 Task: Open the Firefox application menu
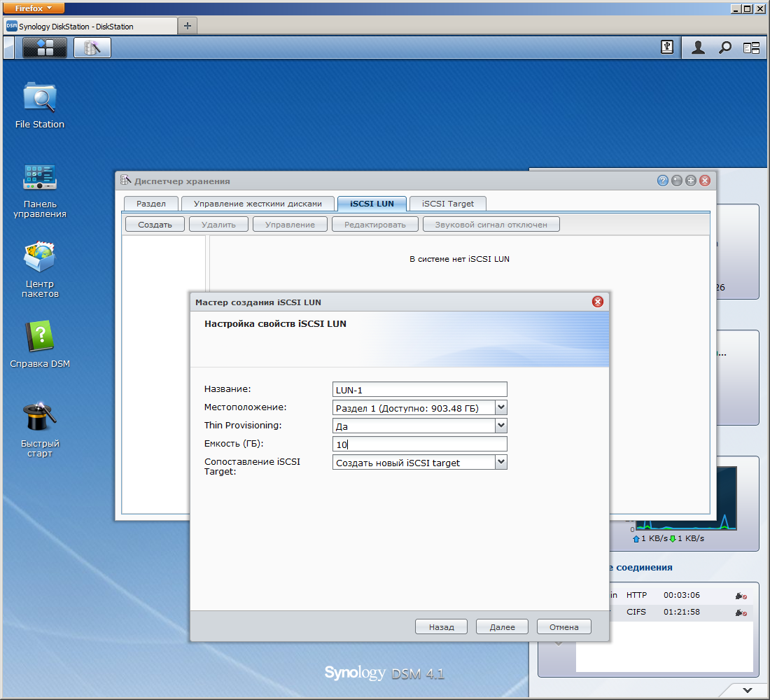[34, 8]
